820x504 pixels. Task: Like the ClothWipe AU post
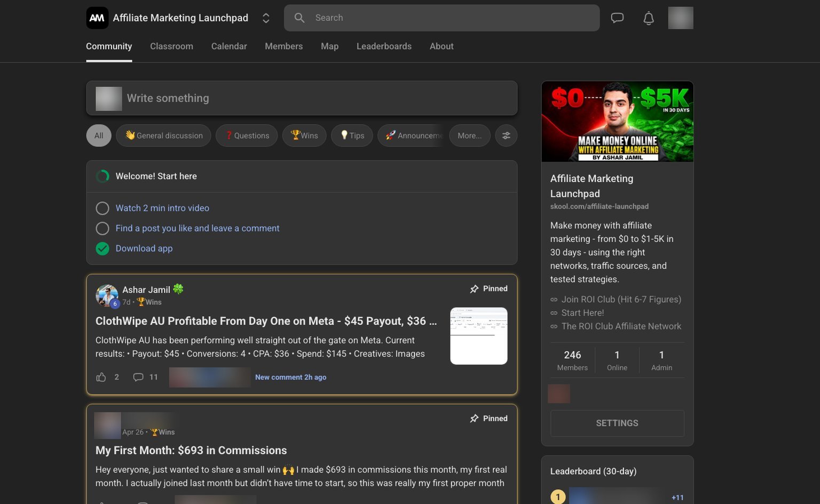(x=101, y=377)
